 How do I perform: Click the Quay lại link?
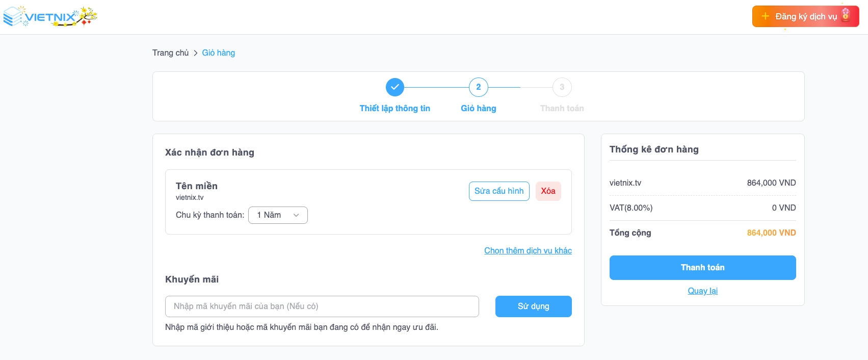[x=703, y=291]
